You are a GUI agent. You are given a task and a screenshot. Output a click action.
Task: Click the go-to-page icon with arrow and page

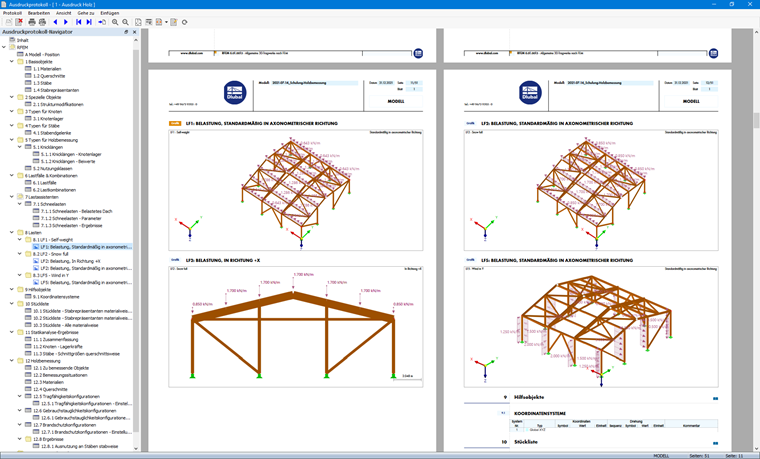(x=102, y=22)
